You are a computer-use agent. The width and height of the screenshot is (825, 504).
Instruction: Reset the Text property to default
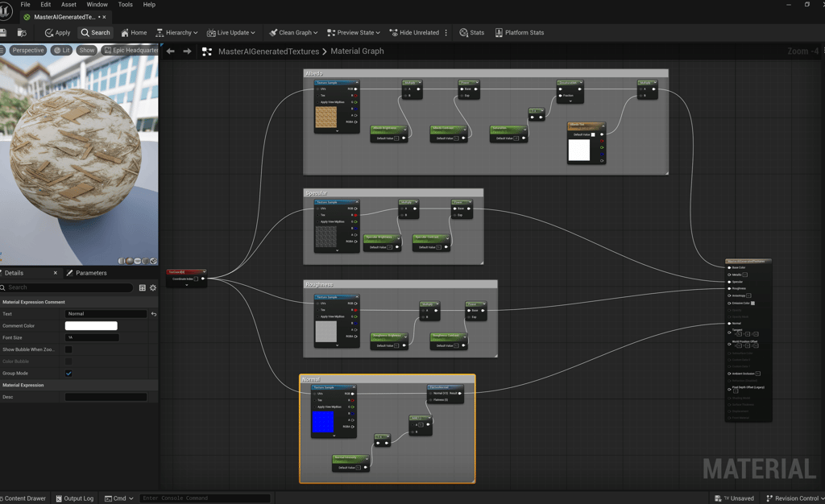point(153,314)
